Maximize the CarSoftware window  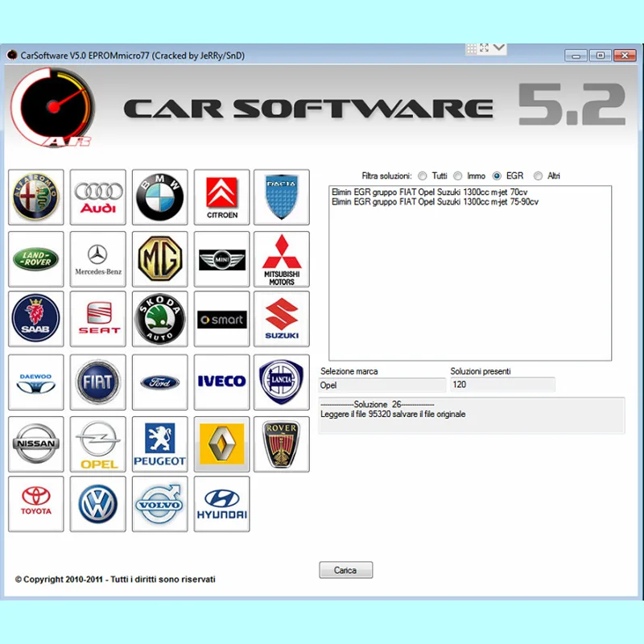point(601,56)
